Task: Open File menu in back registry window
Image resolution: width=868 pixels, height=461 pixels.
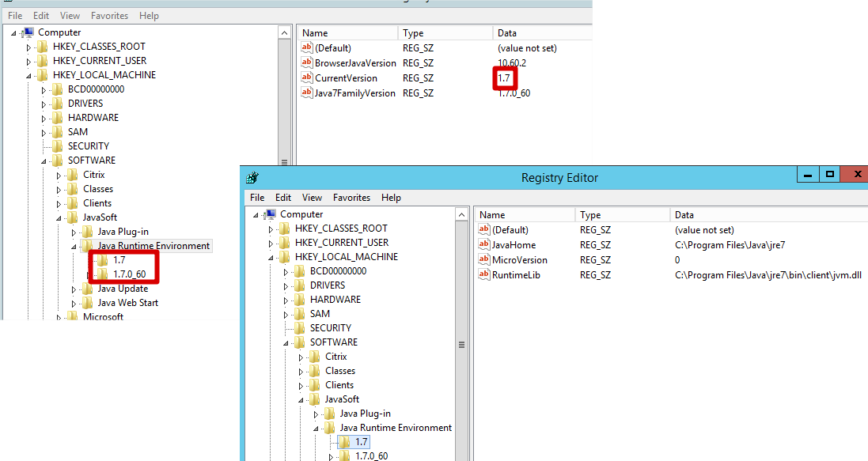Action: tap(15, 16)
